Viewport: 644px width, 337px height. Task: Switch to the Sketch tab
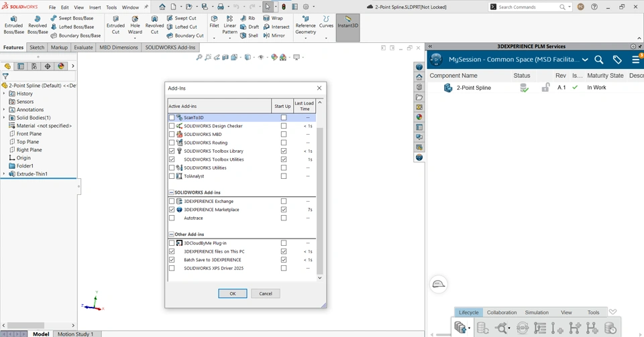36,48
